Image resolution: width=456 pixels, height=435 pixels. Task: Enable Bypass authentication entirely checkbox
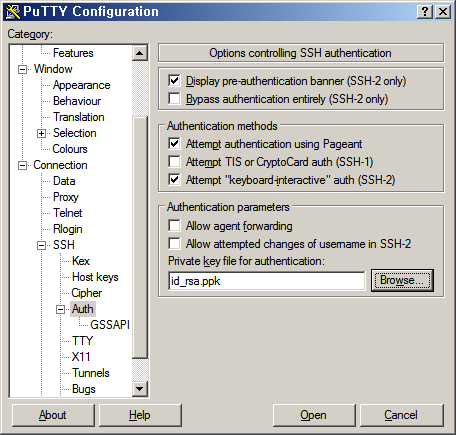[x=175, y=99]
